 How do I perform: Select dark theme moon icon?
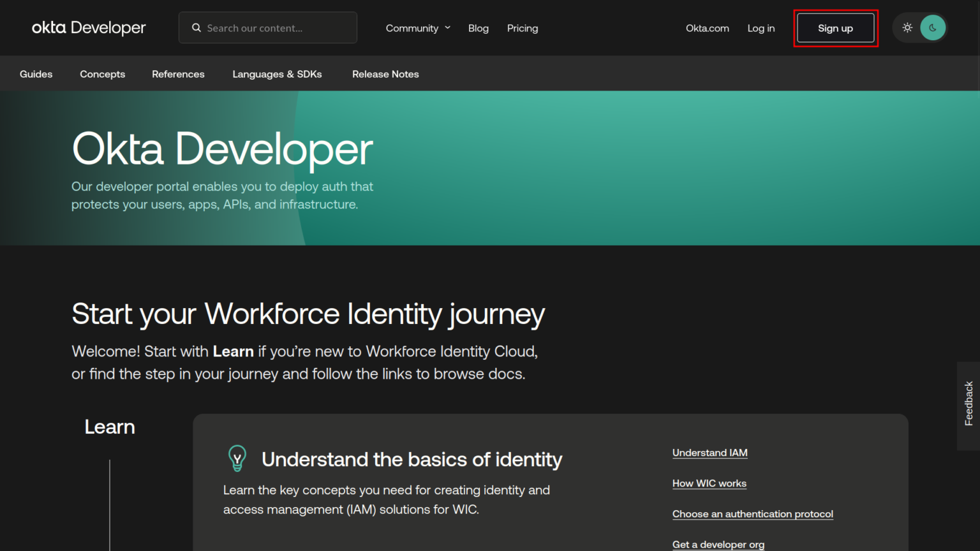click(933, 28)
